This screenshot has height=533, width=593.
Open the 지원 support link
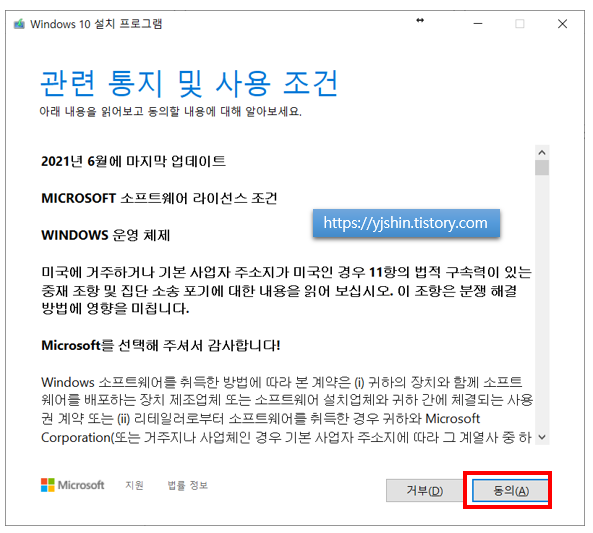tap(134, 485)
